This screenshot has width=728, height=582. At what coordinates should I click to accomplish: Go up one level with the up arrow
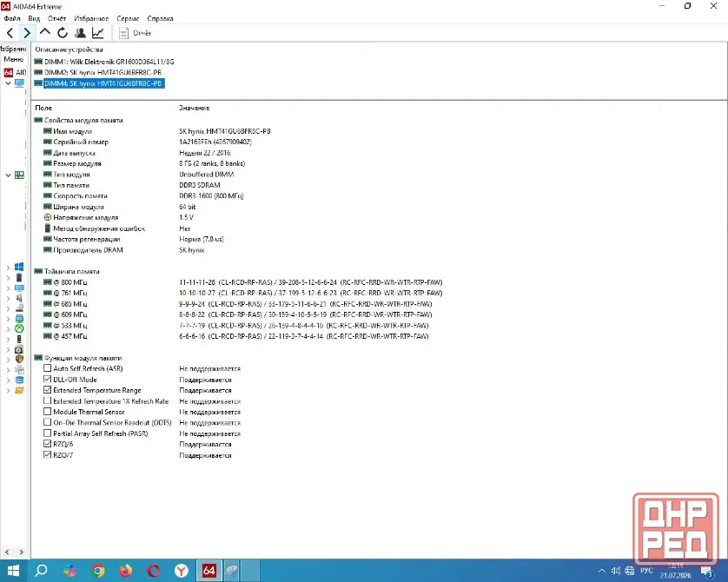tap(44, 32)
